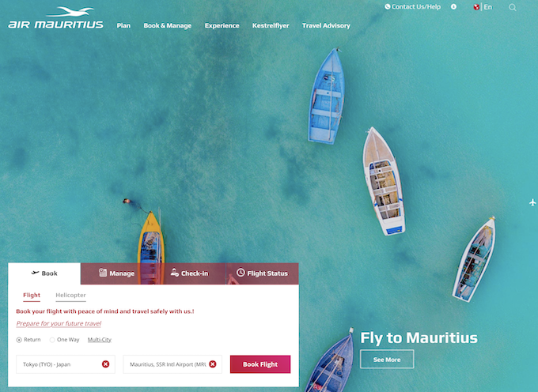This screenshot has height=392, width=538.
Task: Clear the Mauritius SSR destination field
Action: pyautogui.click(x=213, y=364)
